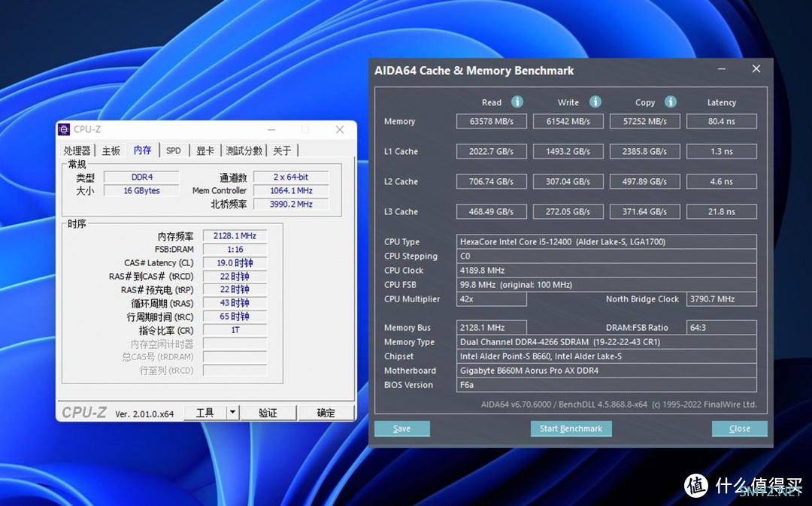Click the L3 Cache latency 21.8 ns
Screen dimensions: 812x506
(x=721, y=211)
